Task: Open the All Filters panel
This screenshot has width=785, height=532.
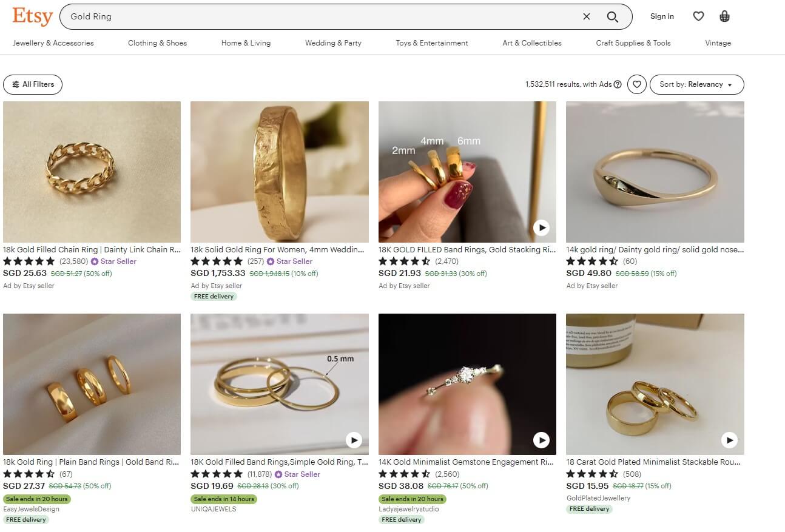Action: (33, 84)
